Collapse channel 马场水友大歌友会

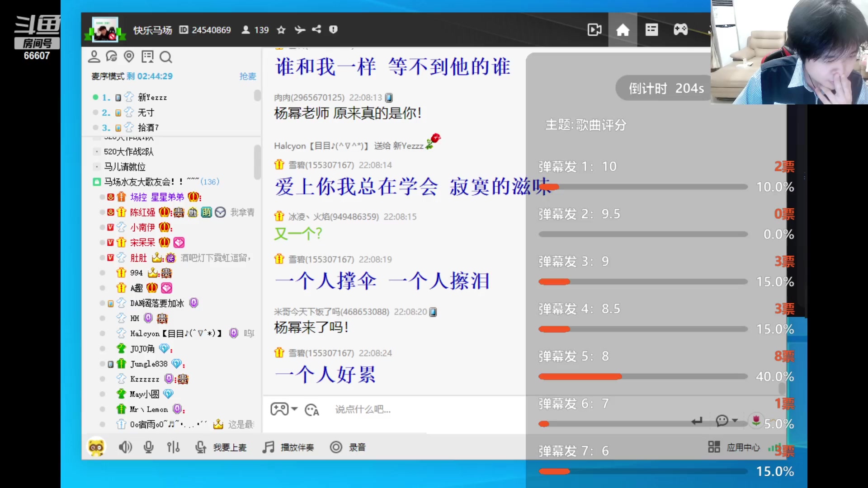click(96, 182)
